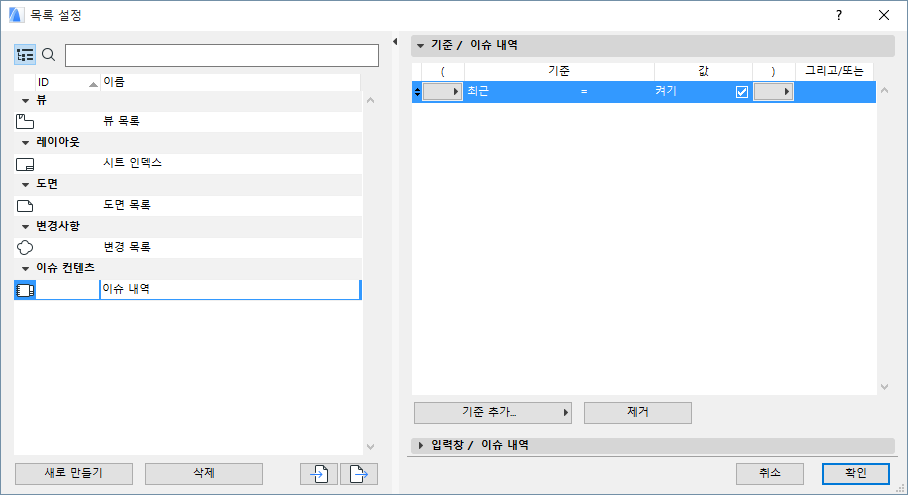908x495 pixels.
Task: Select the 뷰 목록 row text
Action: point(121,121)
